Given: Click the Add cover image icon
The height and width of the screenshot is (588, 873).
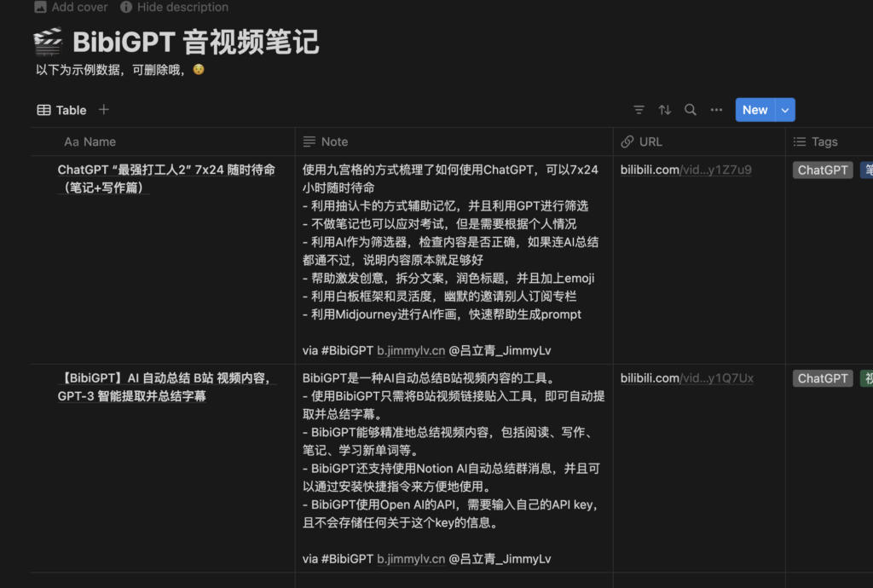Looking at the screenshot, I should (40, 7).
